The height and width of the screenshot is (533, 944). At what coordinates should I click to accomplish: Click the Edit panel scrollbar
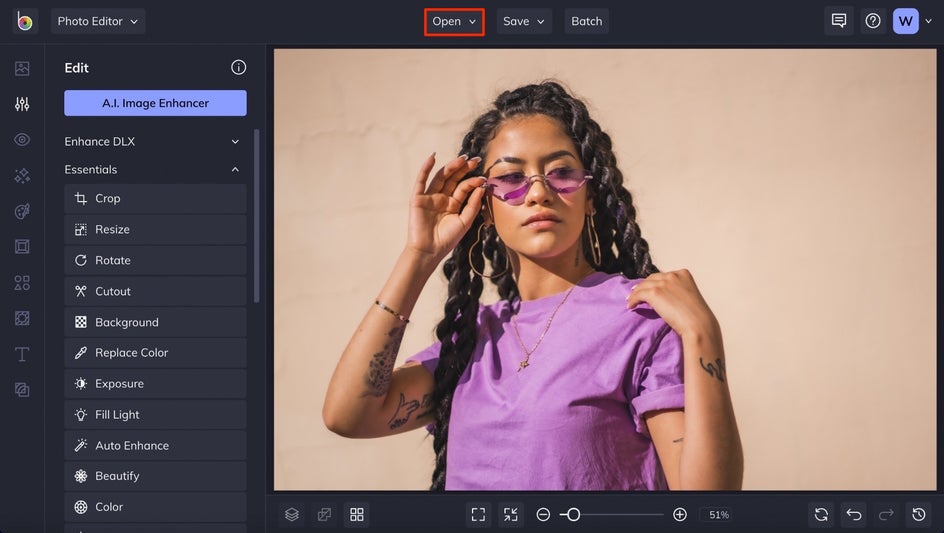(x=256, y=216)
